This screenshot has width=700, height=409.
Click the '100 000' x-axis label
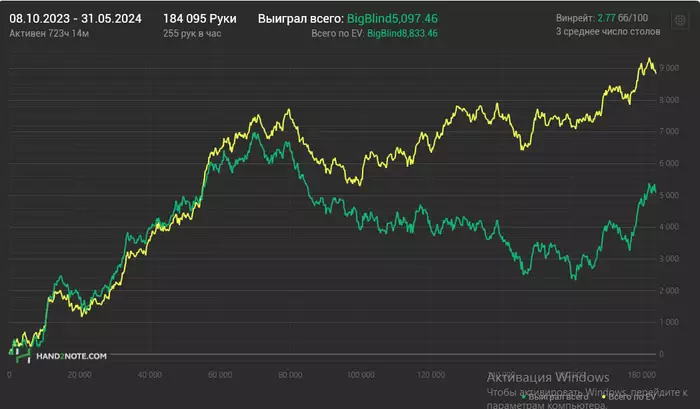pos(361,375)
